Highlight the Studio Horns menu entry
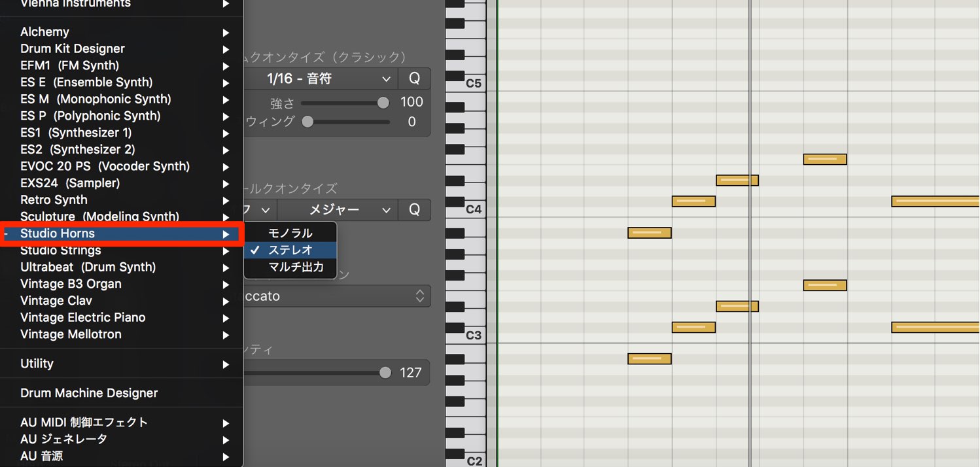The height and width of the screenshot is (467, 980). 122,233
